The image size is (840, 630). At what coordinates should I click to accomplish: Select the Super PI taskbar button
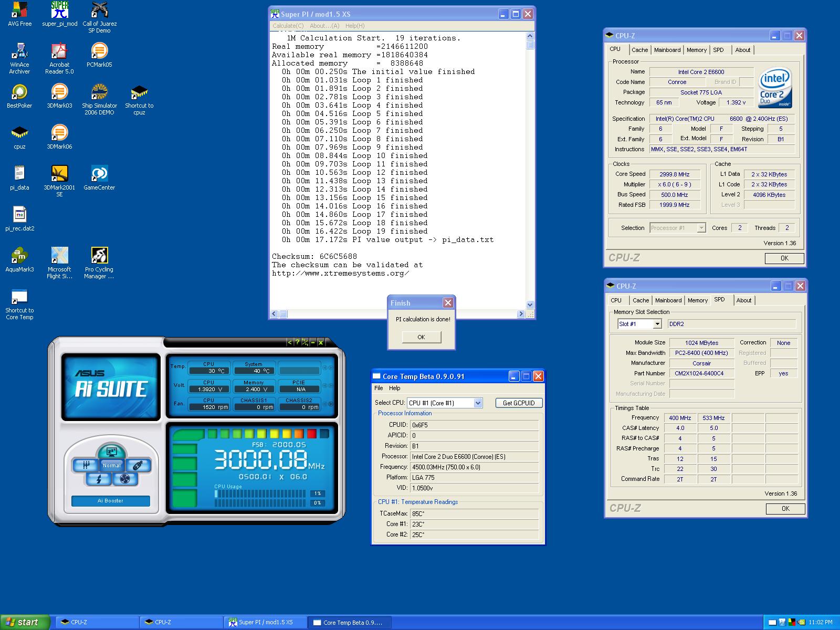[265, 623]
